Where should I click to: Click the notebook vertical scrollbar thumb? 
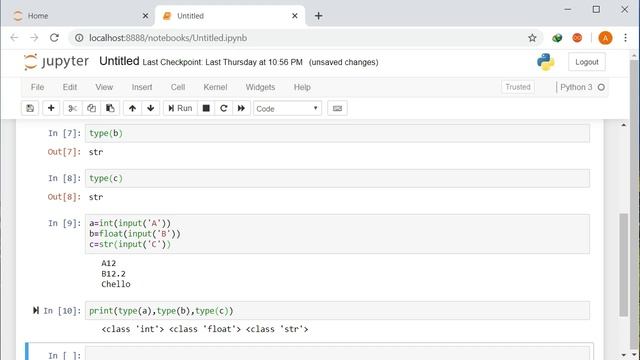click(624, 264)
